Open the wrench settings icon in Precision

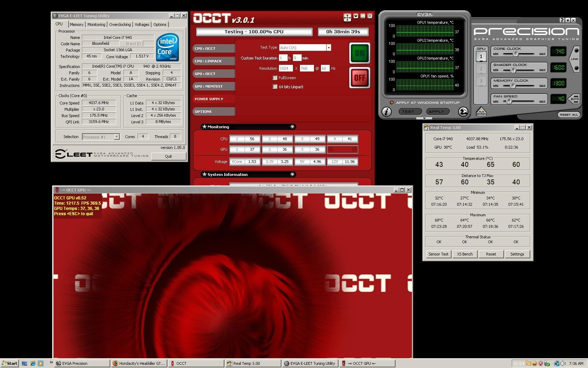(463, 111)
